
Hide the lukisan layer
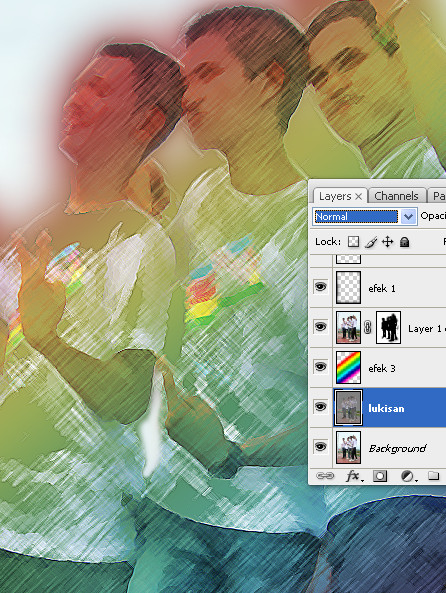click(320, 407)
